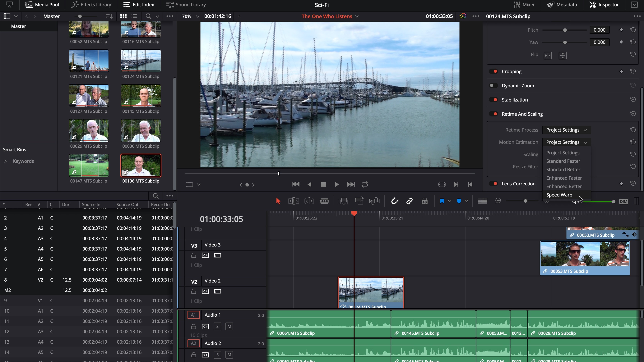Toggle timeline Snapping magnet icon
The width and height of the screenshot is (644, 362).
394,201
